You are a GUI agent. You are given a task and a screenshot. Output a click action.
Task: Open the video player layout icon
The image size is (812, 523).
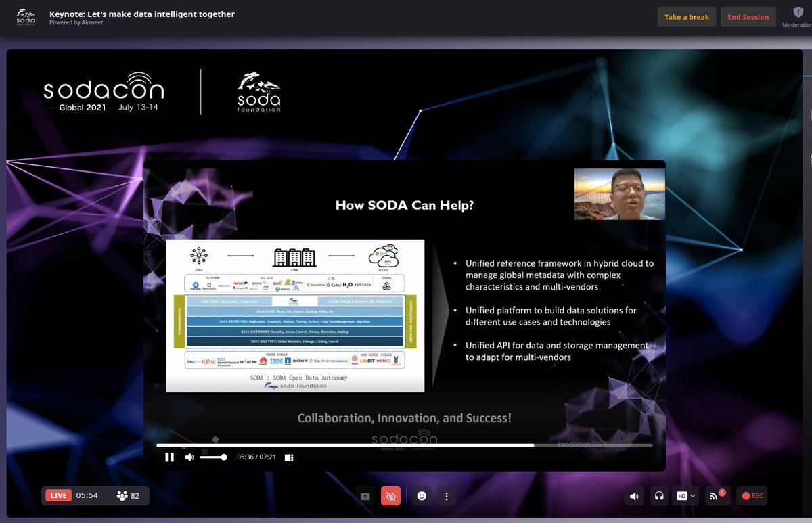coord(289,457)
